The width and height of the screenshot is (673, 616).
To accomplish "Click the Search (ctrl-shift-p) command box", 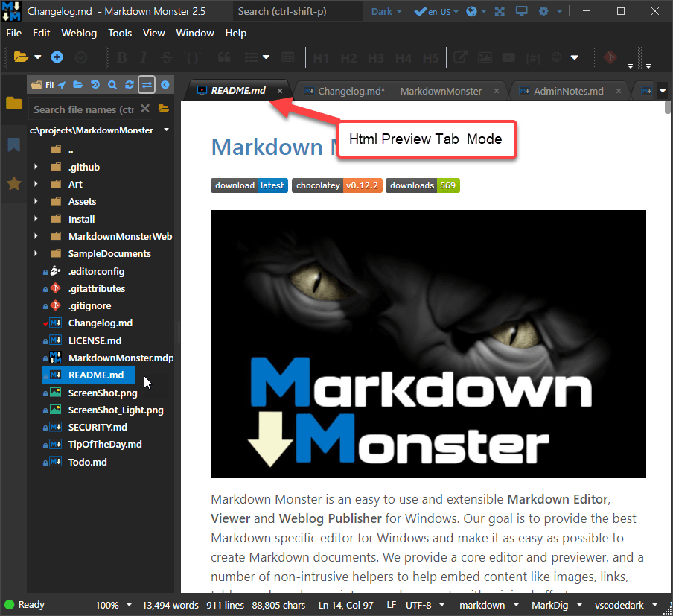I will 299,12.
